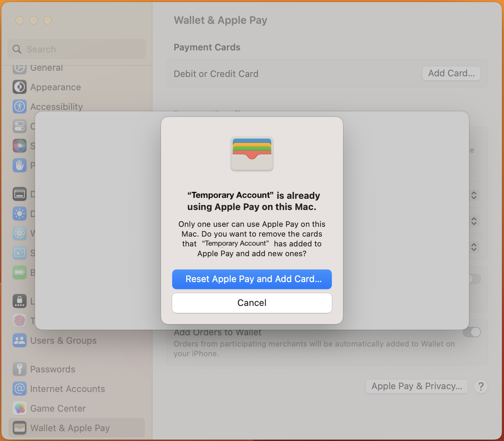This screenshot has width=504, height=441.
Task: Click the Search field in sidebar
Action: point(77,49)
